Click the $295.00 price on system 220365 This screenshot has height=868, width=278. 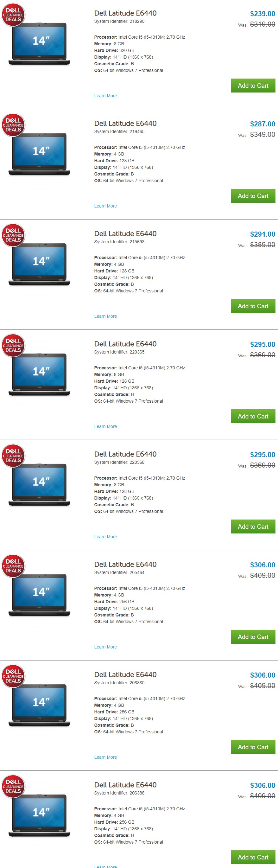(x=262, y=344)
